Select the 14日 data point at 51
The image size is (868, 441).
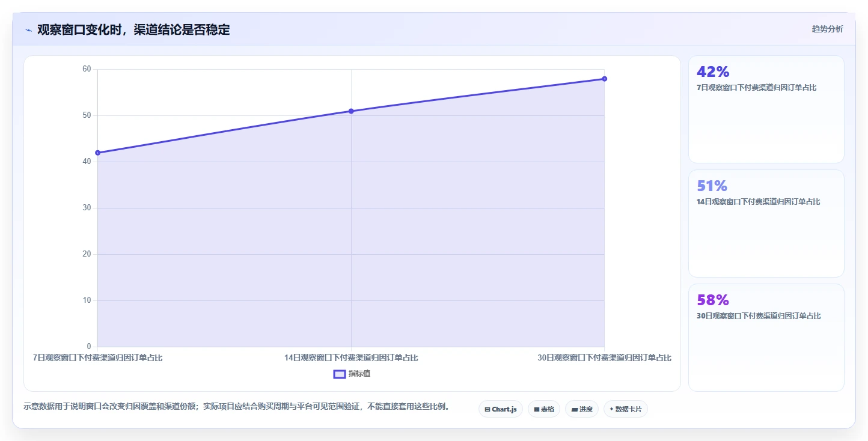pyautogui.click(x=351, y=111)
